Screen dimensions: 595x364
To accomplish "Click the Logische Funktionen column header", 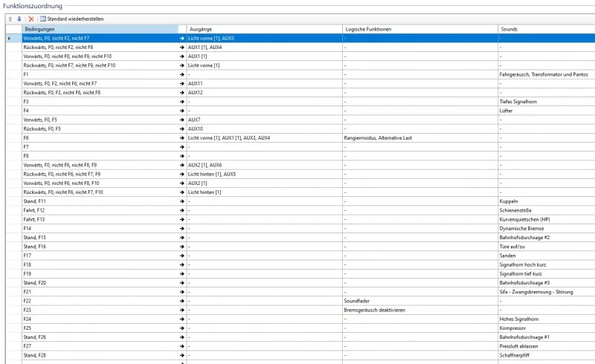I will coord(420,29).
